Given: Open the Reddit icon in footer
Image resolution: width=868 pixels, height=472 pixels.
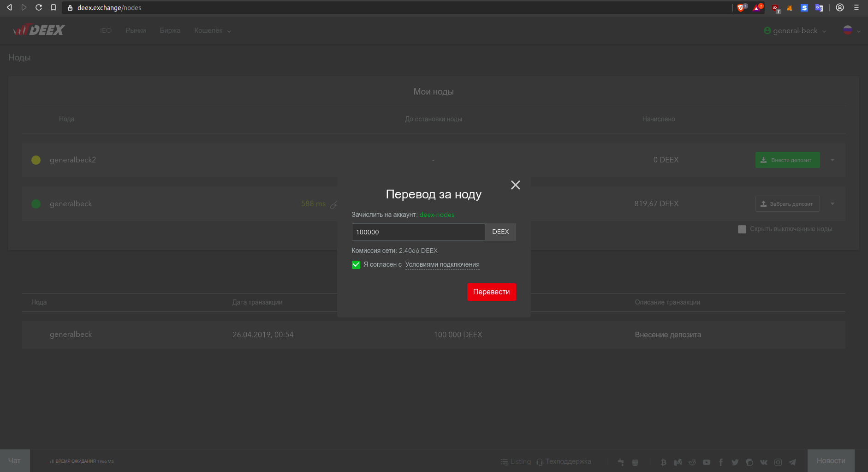Looking at the screenshot, I should 692,462.
